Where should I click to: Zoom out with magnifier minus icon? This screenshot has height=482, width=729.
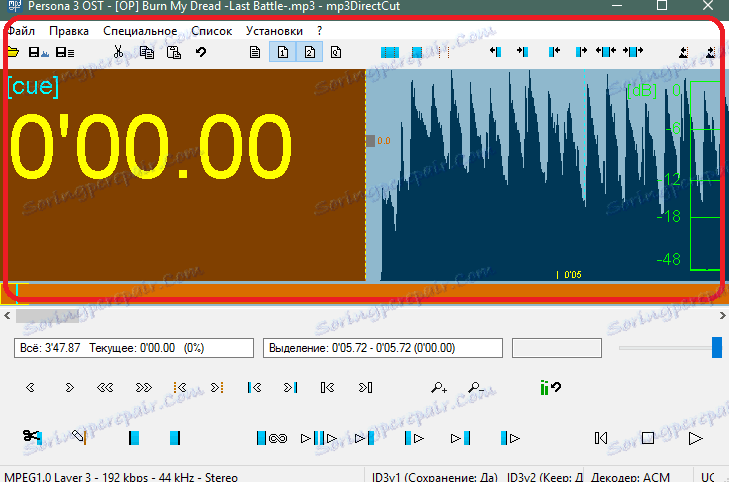click(476, 387)
